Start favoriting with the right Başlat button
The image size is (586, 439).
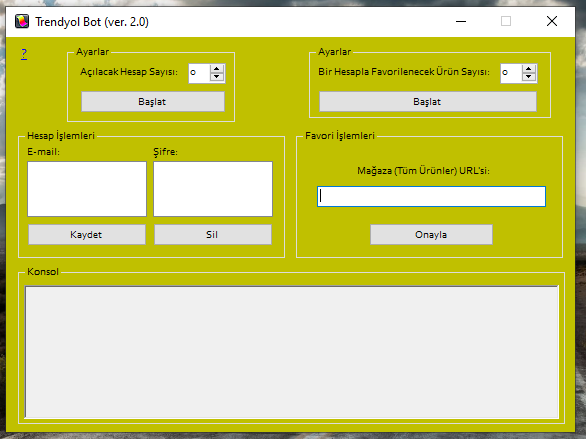[428, 102]
